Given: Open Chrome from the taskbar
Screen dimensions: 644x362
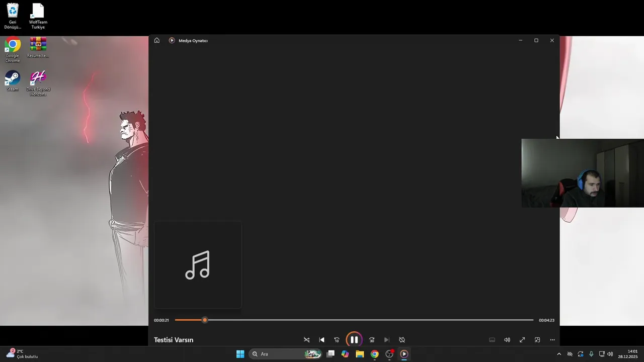Looking at the screenshot, I should click(x=374, y=354).
